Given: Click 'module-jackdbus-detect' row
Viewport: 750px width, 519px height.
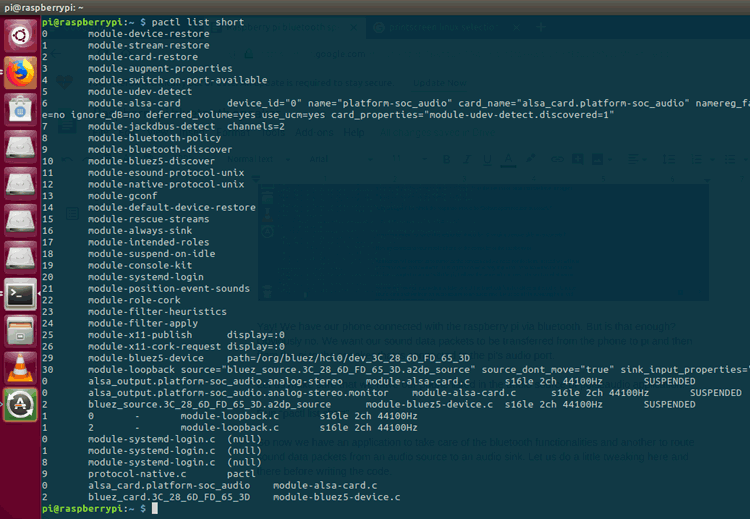Looking at the screenshot, I should (x=152, y=126).
